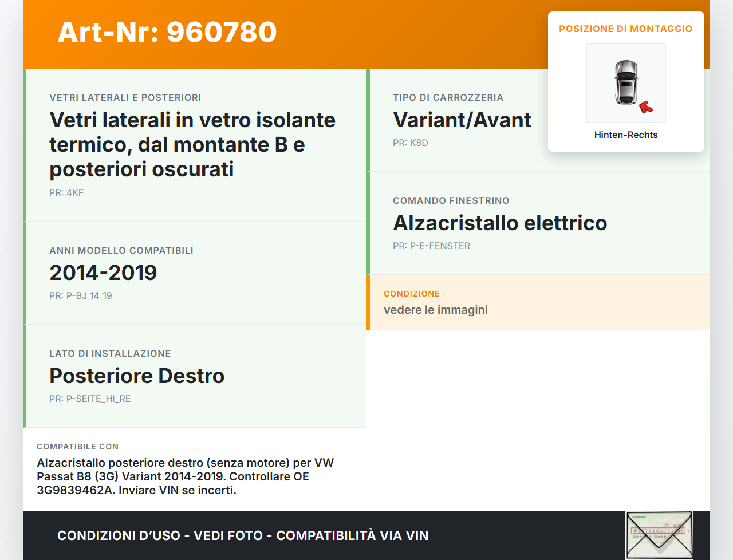
Task: Click the highlighted VIN number on the envelope
Action: point(657,530)
